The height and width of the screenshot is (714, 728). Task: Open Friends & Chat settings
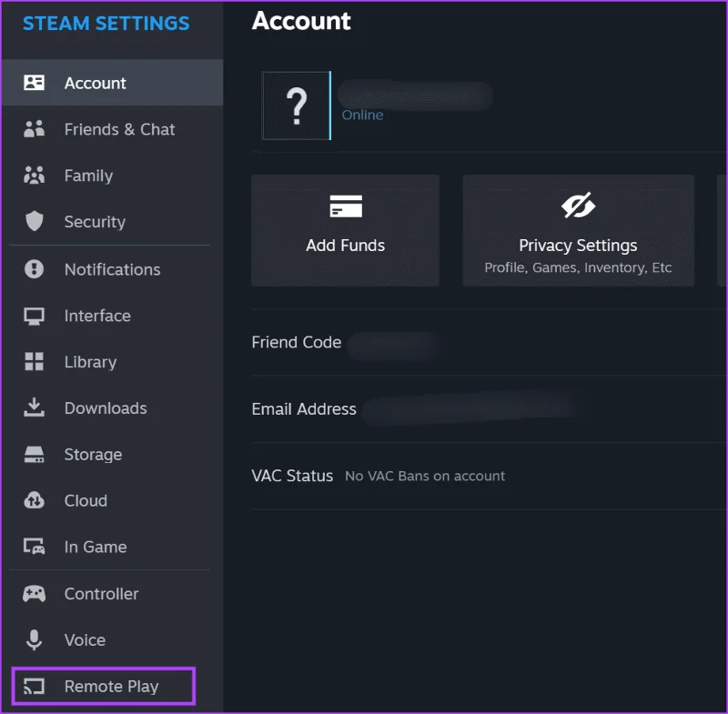112,129
